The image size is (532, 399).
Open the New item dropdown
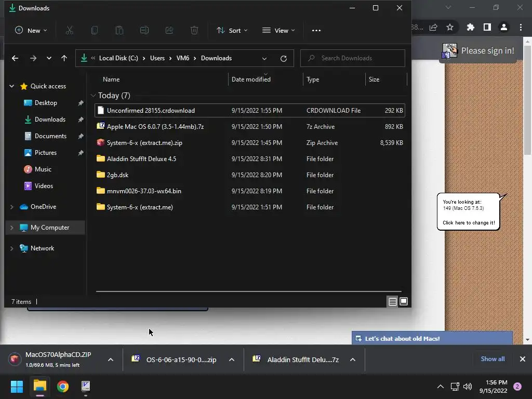click(x=31, y=31)
